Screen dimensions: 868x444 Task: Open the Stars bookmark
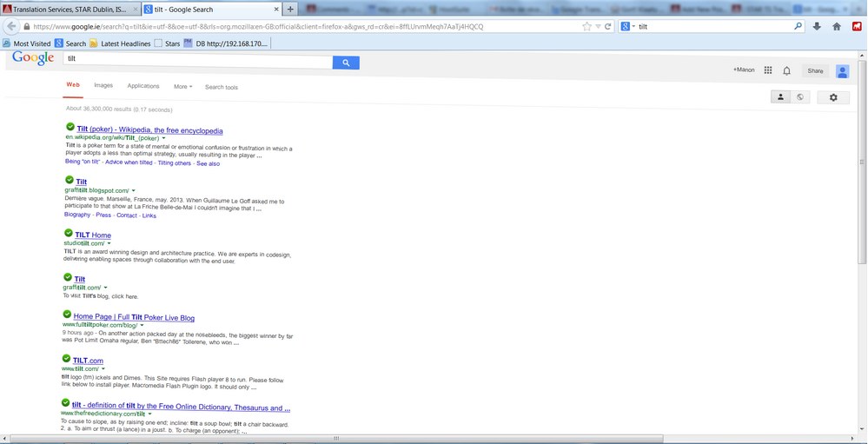click(167, 43)
